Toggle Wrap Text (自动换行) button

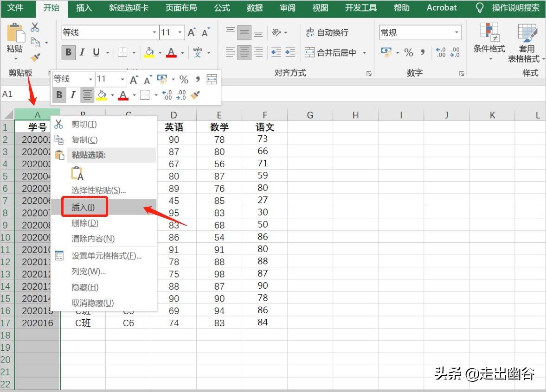click(327, 32)
